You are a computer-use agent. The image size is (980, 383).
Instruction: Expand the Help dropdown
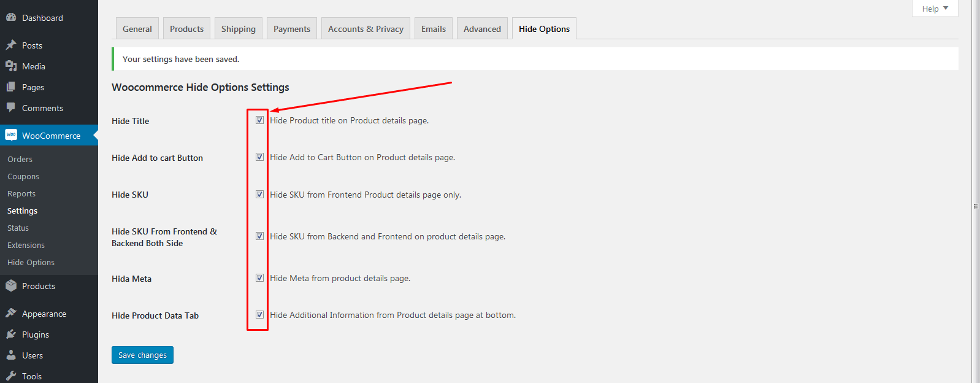[x=935, y=9]
